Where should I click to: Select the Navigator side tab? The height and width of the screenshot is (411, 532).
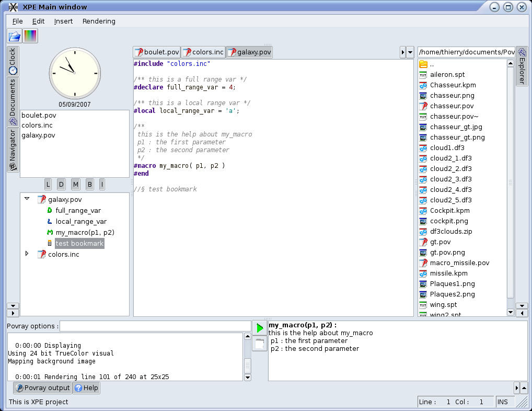point(13,150)
